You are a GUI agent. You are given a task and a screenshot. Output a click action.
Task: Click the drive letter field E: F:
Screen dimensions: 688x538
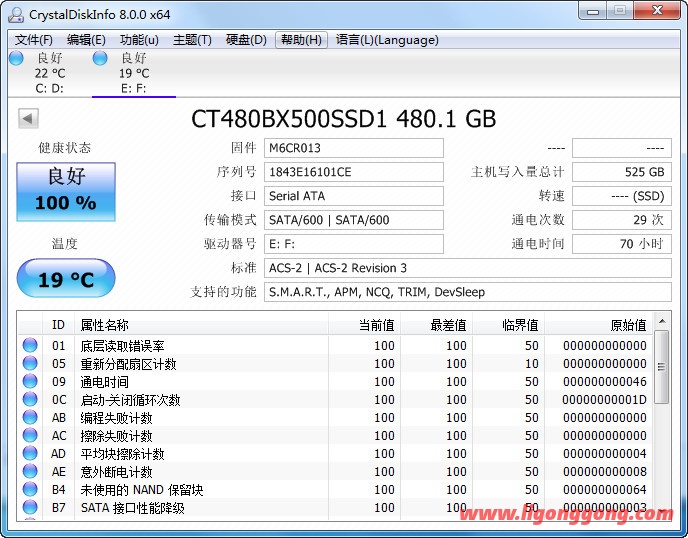coord(354,244)
